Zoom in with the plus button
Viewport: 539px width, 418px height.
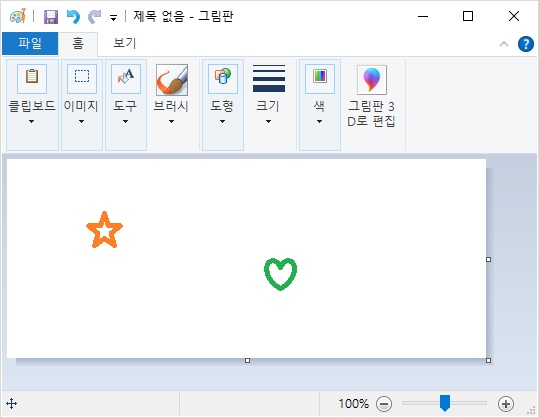[x=506, y=404]
